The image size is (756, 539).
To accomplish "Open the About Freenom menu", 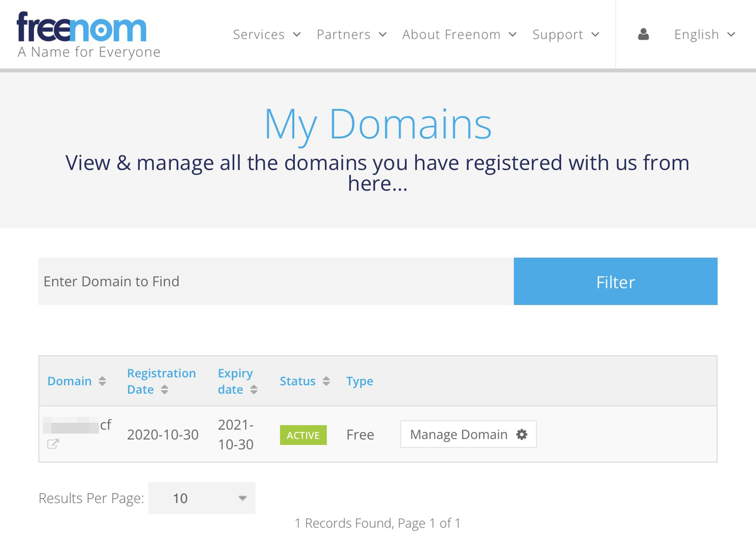I will 459,35.
